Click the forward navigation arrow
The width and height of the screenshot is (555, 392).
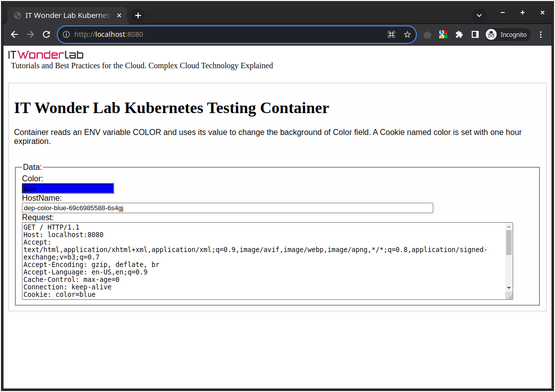pos(30,34)
